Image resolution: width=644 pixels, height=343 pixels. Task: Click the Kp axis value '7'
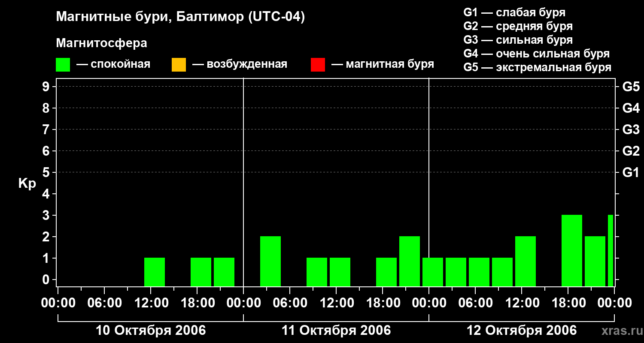click(x=47, y=130)
